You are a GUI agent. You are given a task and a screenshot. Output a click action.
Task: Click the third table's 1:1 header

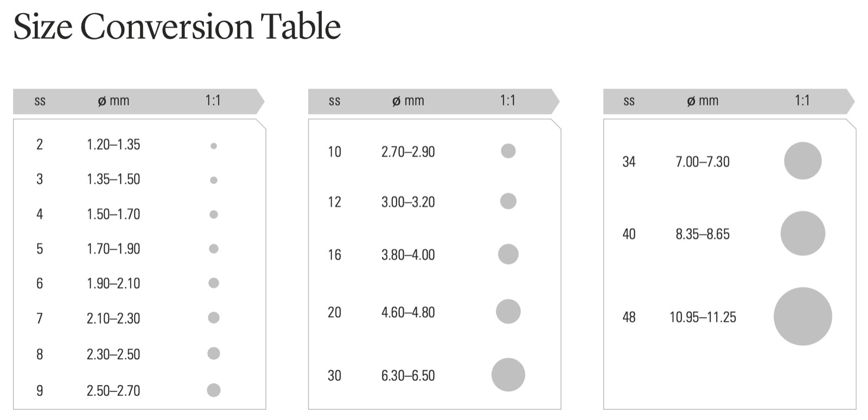pyautogui.click(x=802, y=101)
